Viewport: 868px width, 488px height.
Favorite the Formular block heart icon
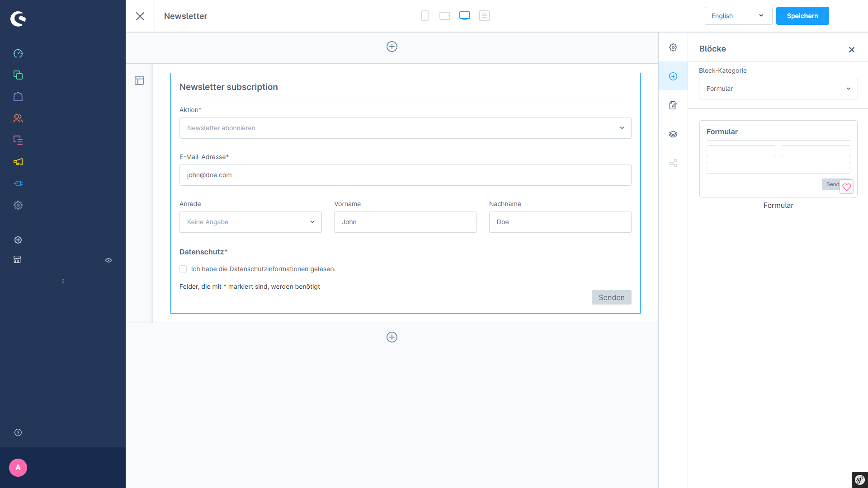[x=847, y=187]
